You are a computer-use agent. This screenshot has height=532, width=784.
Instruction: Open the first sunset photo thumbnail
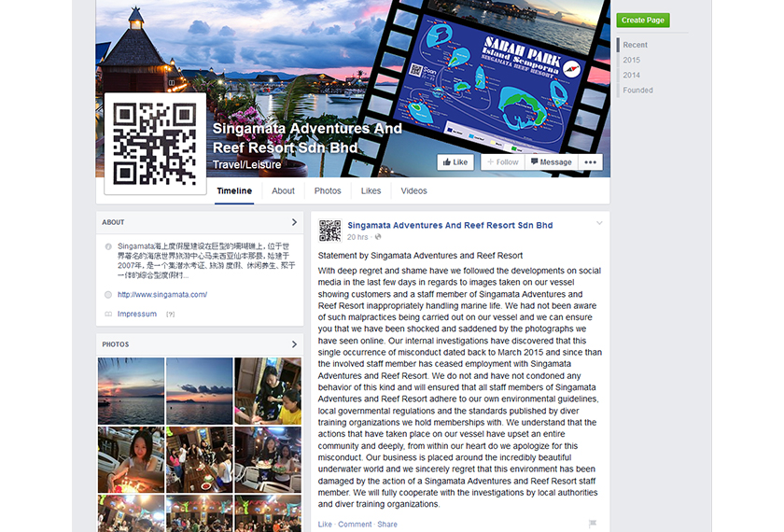[x=131, y=391]
